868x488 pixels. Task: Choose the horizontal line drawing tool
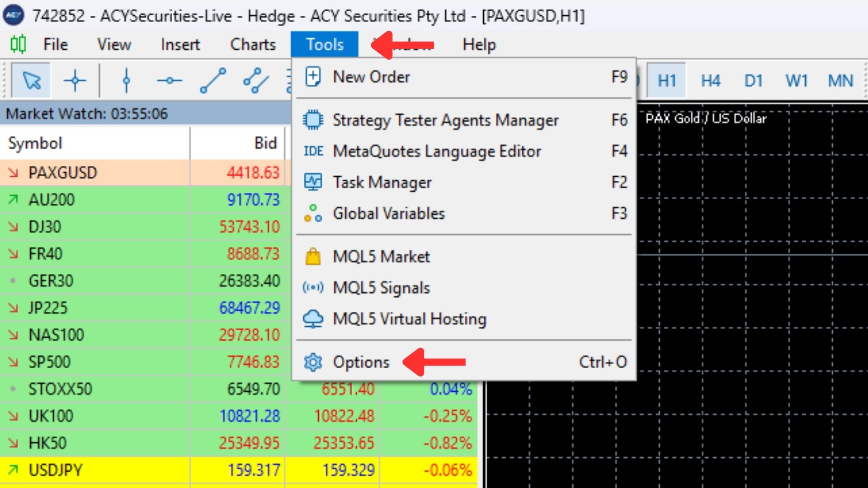point(169,81)
